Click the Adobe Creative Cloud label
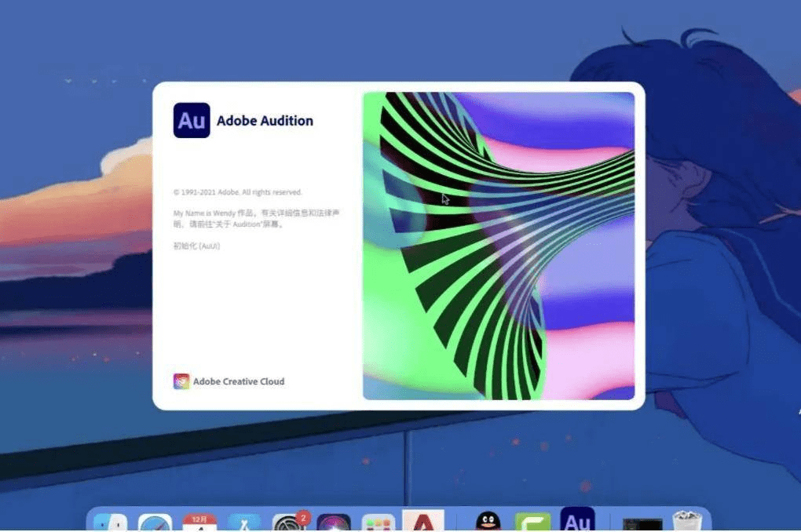 click(239, 381)
